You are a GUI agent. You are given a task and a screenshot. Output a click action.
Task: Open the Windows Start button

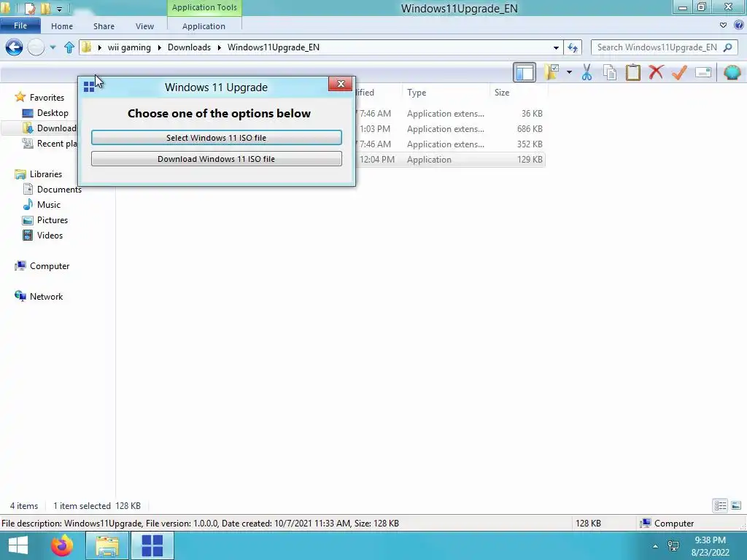pyautogui.click(x=18, y=545)
